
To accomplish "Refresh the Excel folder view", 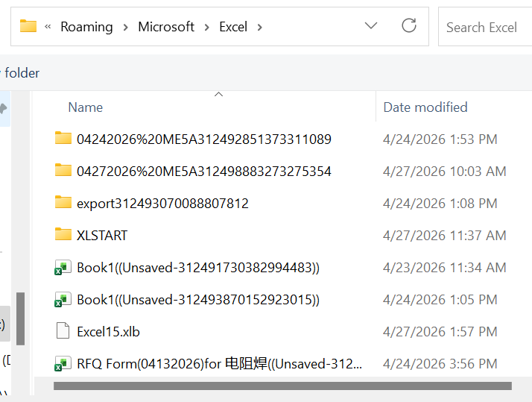I will pyautogui.click(x=409, y=25).
